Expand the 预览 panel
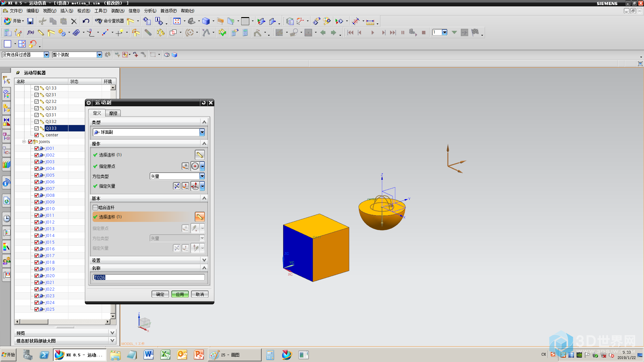Viewport: 644px width, 362px height. (x=112, y=333)
